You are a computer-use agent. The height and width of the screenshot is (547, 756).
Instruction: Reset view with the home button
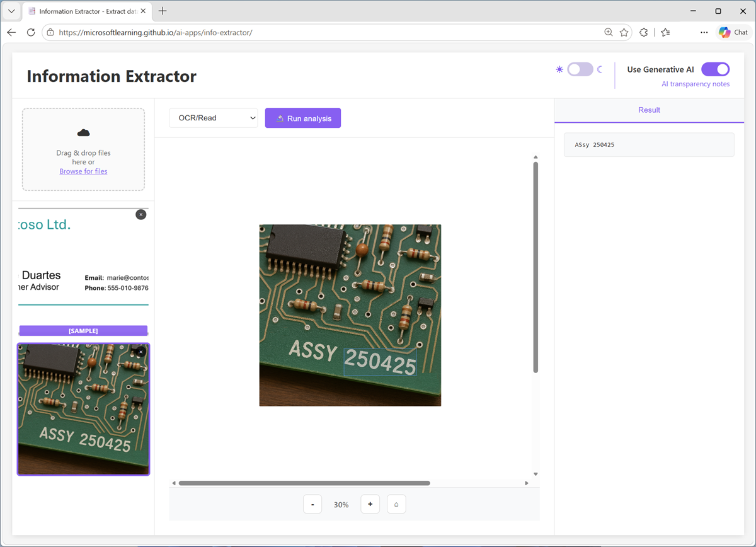point(396,504)
